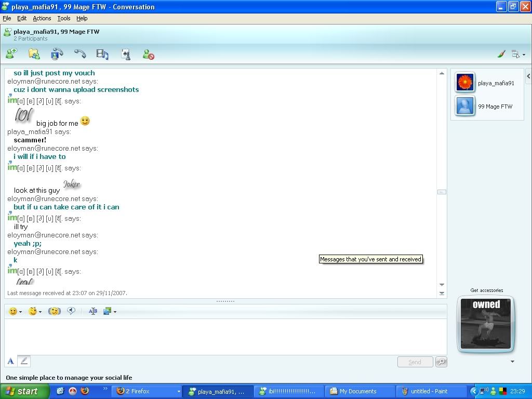
Task: Open the Tools menu
Action: coord(64,18)
